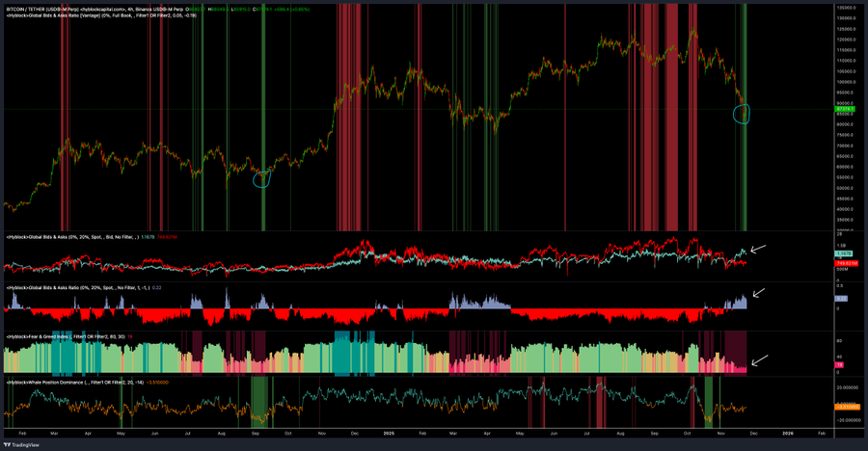Click the red 749.621M value tag

coord(846,263)
